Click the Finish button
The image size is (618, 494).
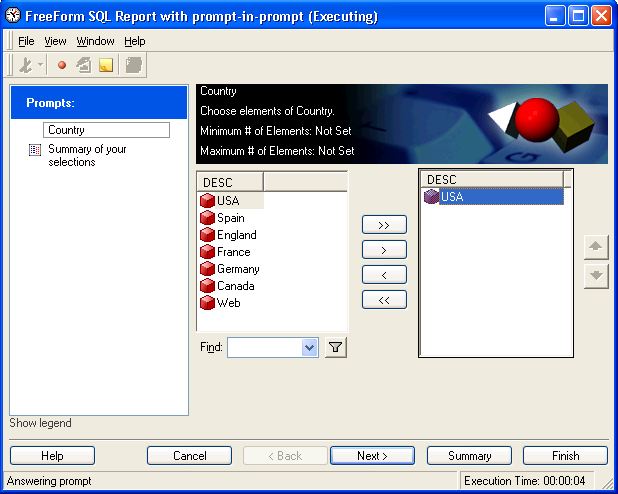pos(565,456)
